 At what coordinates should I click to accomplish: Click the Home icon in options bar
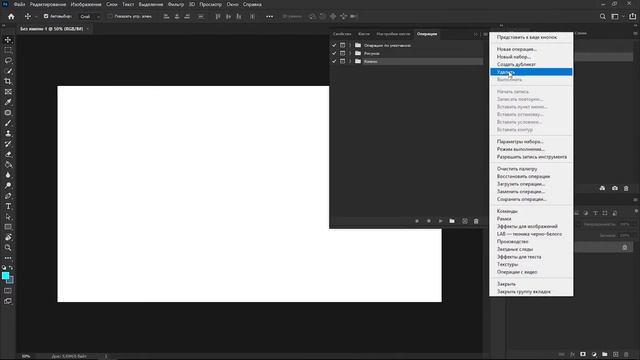click(11, 16)
